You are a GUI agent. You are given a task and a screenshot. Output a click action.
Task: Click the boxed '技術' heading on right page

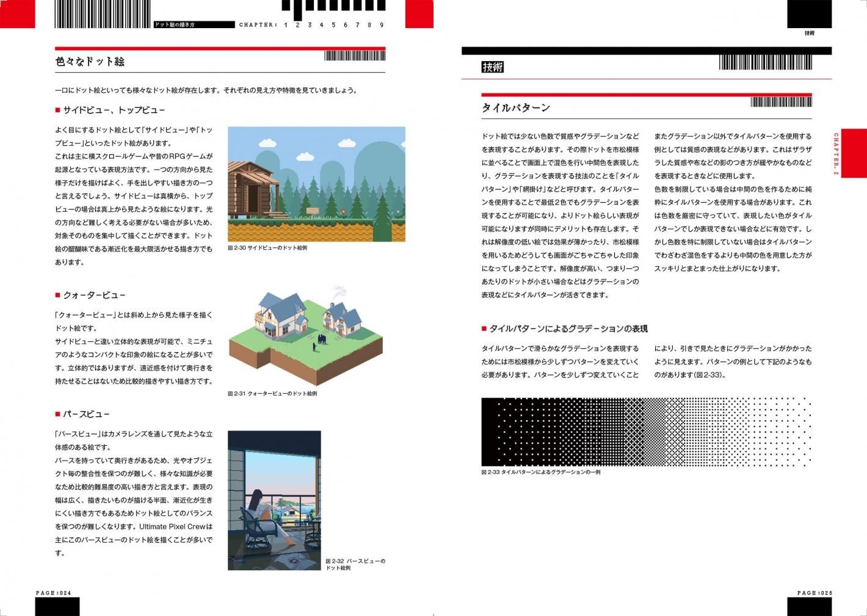pos(492,67)
